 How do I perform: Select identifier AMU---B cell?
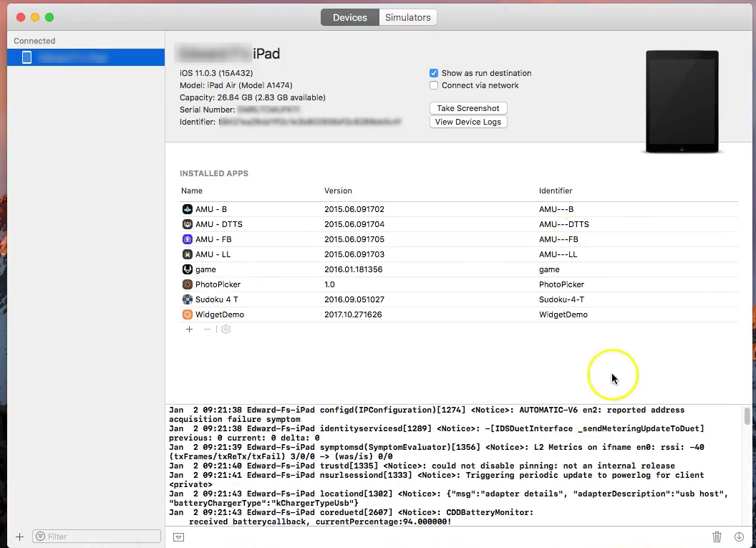point(556,209)
